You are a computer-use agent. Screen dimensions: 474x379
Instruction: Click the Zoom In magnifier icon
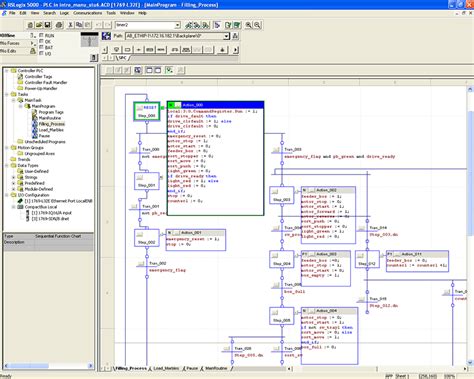click(x=248, y=25)
